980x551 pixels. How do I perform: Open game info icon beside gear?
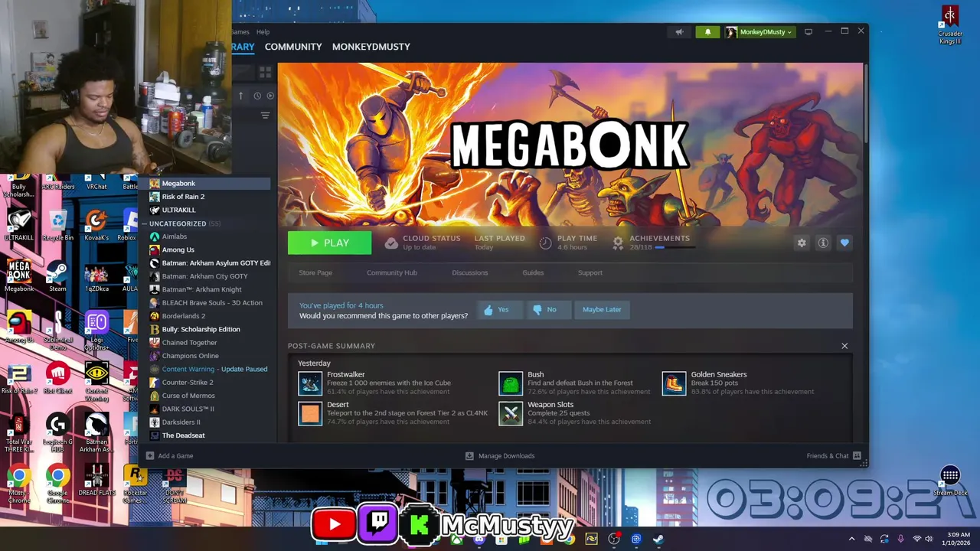823,243
